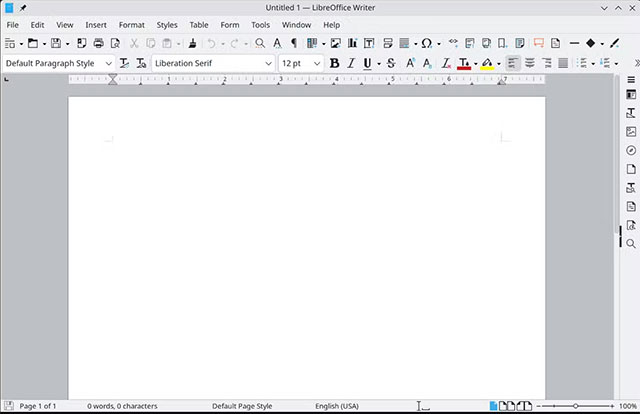Switch to book view layout
This screenshot has width=640, height=414.
(524, 406)
